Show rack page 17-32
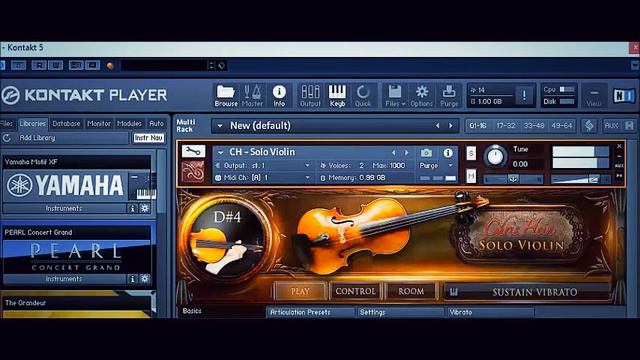This screenshot has height=360, width=640. pos(506,126)
